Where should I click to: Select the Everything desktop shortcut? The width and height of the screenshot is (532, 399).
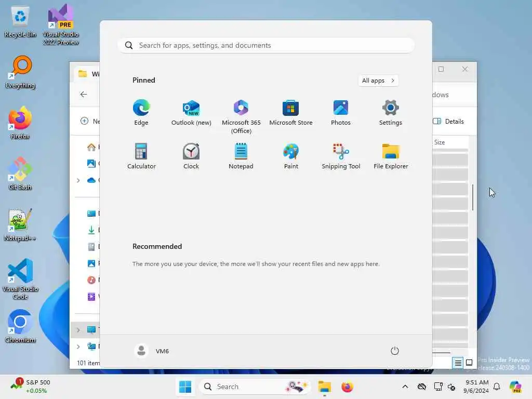tap(20, 72)
